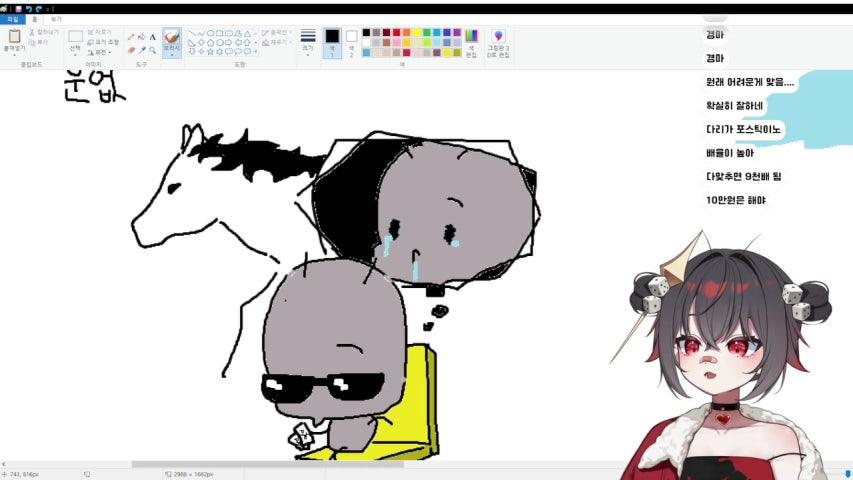The width and height of the screenshot is (853, 480).
Task: Click the Resize button
Action: click(103, 42)
